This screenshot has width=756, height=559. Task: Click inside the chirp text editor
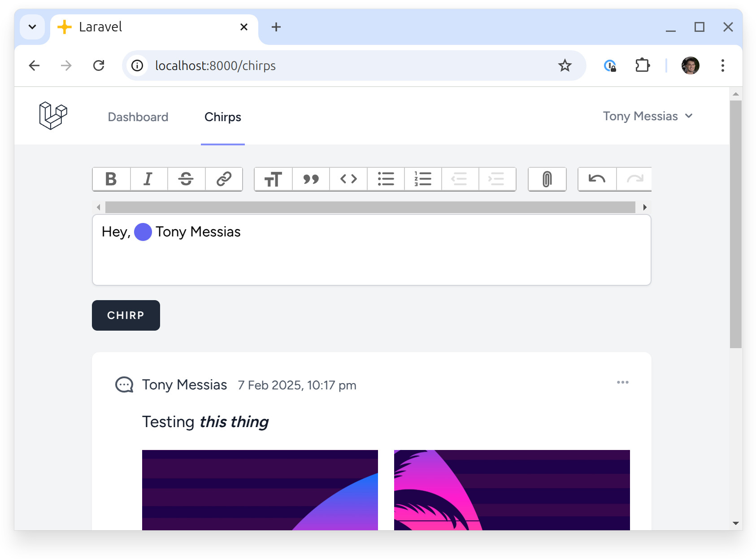(x=371, y=250)
